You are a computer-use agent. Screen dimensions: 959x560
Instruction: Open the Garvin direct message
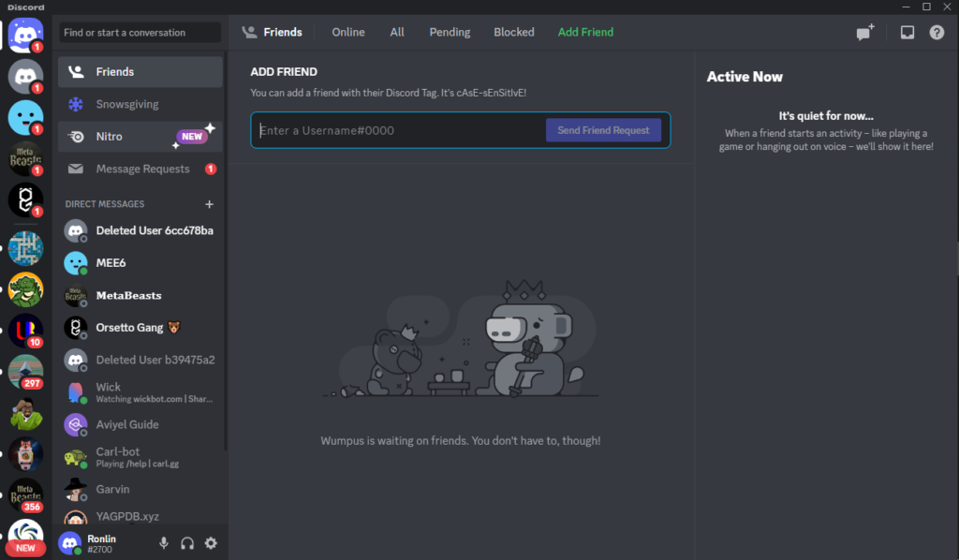pyautogui.click(x=140, y=490)
